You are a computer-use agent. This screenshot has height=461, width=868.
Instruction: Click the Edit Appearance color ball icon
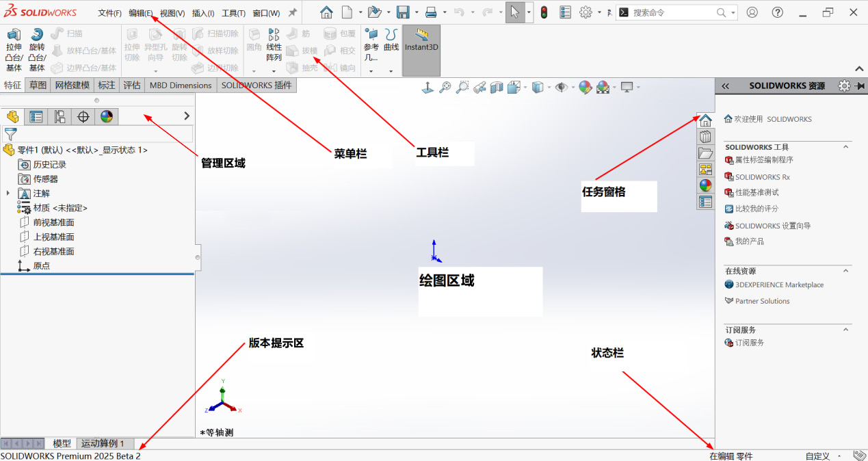click(585, 87)
